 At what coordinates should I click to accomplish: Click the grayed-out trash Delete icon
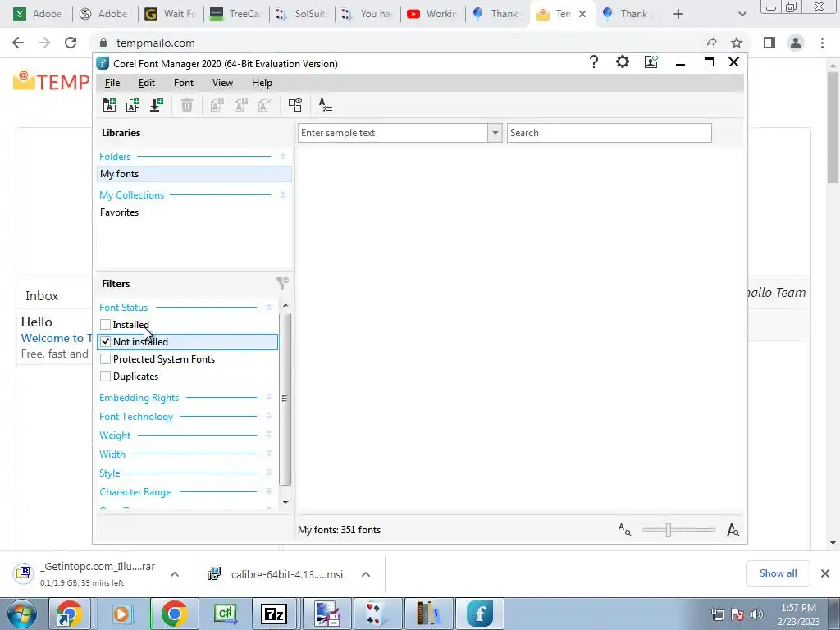point(186,105)
